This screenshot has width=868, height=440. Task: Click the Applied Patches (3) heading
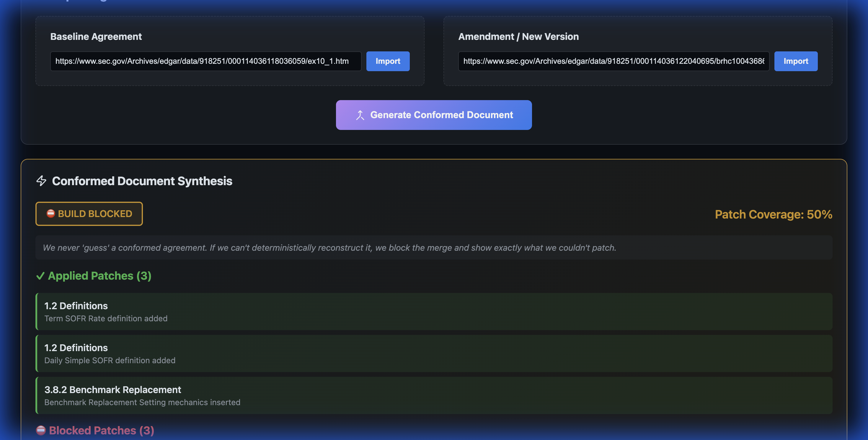point(99,276)
